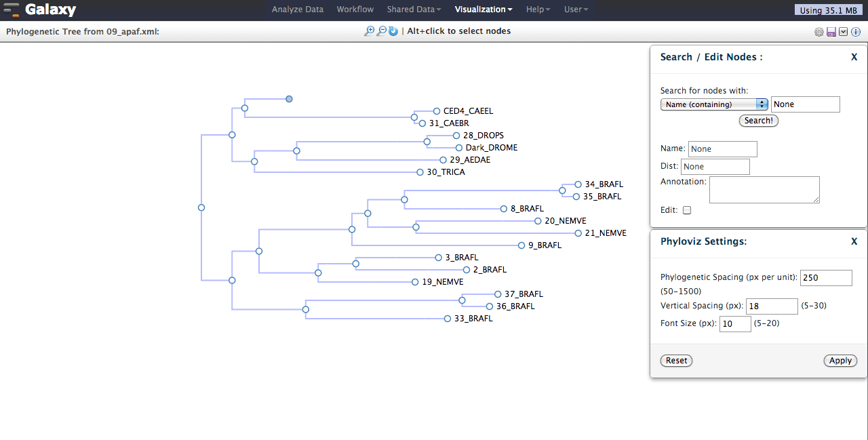This screenshot has height=440, width=868.
Task: Open the User dropdown menu
Action: (574, 9)
